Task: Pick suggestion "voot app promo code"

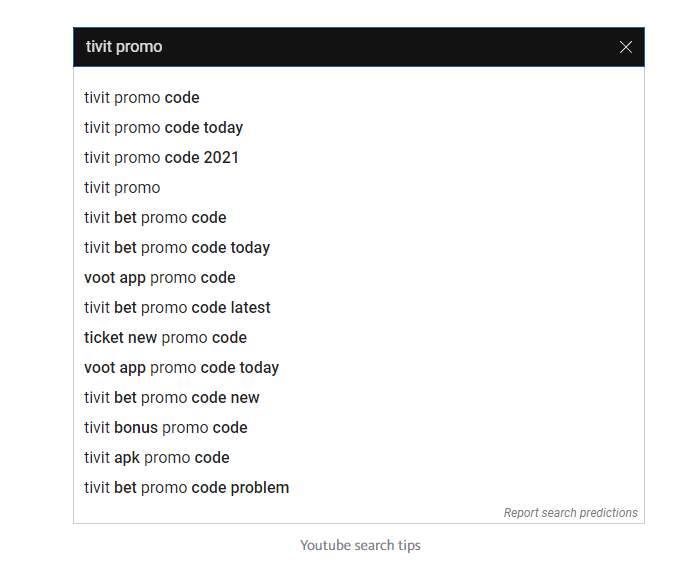Action: 160,278
